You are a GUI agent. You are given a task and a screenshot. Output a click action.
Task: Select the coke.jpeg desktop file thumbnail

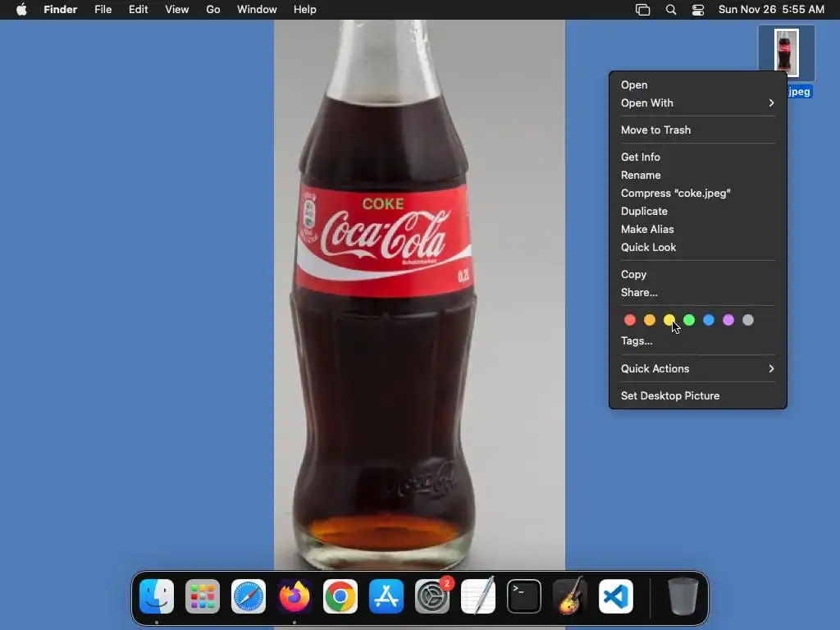click(x=786, y=53)
